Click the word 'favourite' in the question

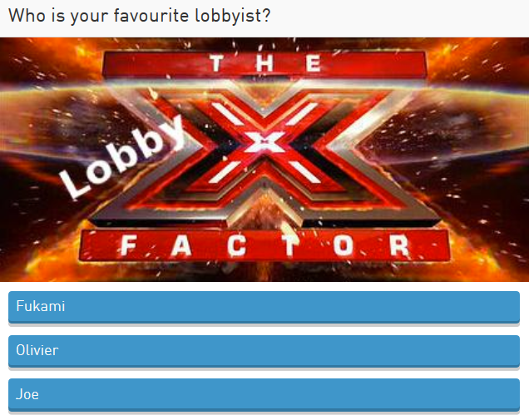[151, 16]
